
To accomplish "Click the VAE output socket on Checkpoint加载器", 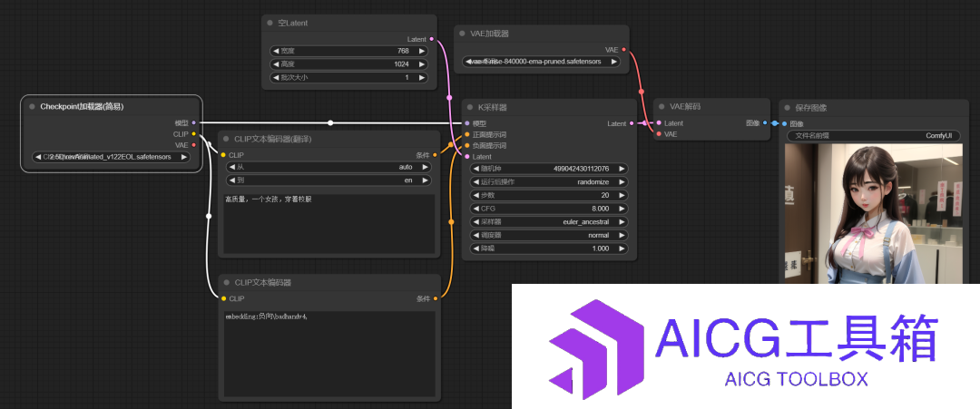I will click(x=194, y=145).
